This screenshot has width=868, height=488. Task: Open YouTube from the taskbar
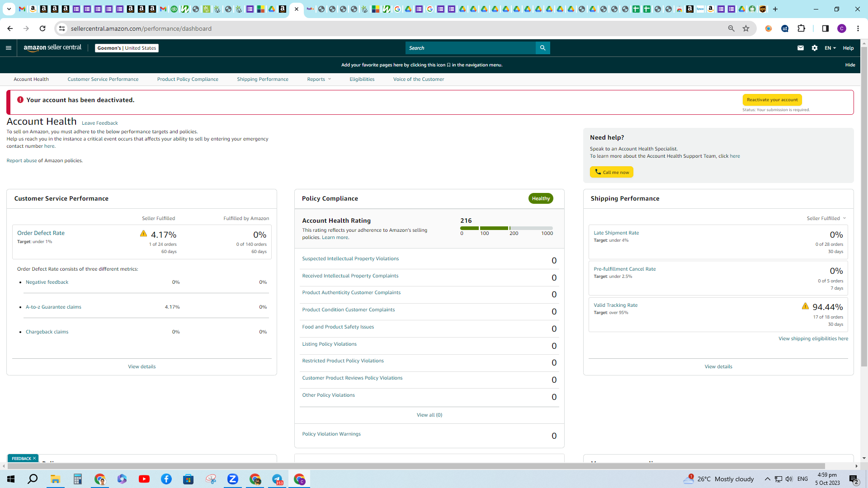pyautogui.click(x=144, y=479)
